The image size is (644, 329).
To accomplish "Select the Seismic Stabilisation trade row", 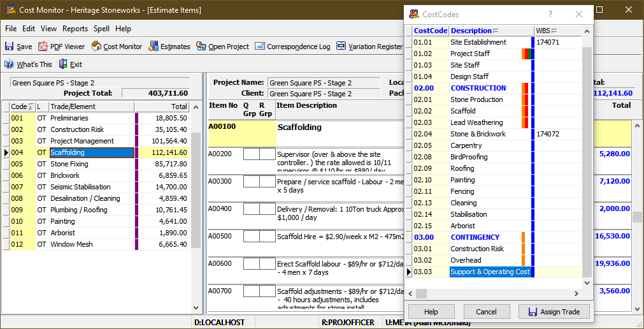I will coord(96,187).
